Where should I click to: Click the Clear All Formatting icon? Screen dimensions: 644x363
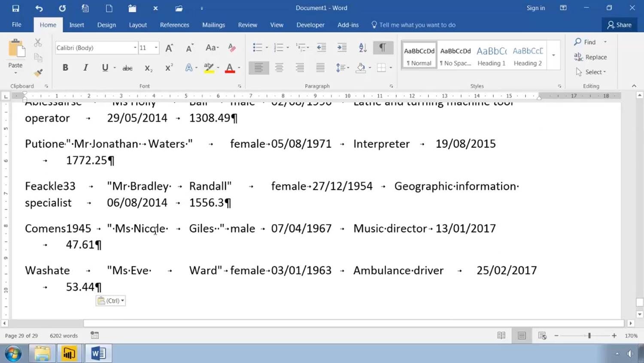(232, 48)
